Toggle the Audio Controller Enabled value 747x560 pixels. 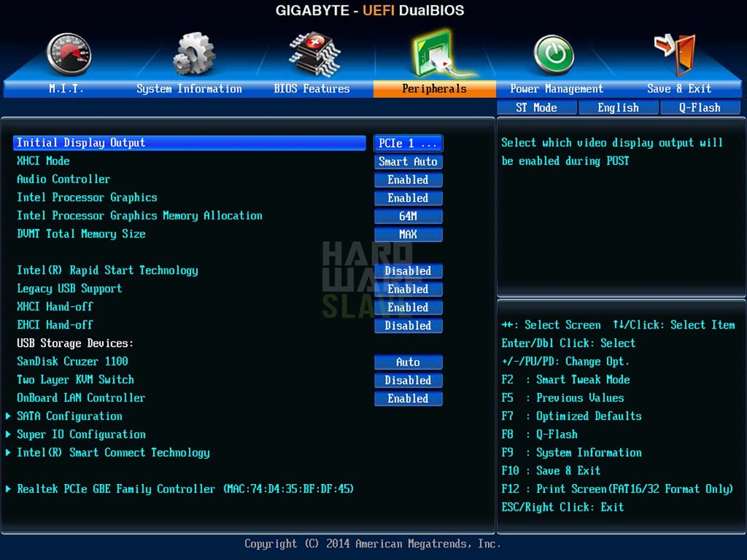pyautogui.click(x=408, y=180)
